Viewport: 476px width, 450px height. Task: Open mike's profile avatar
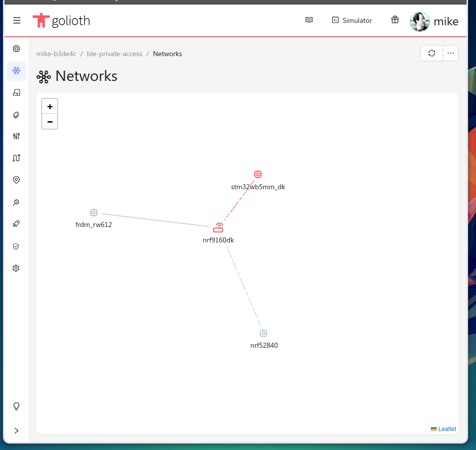pos(419,21)
